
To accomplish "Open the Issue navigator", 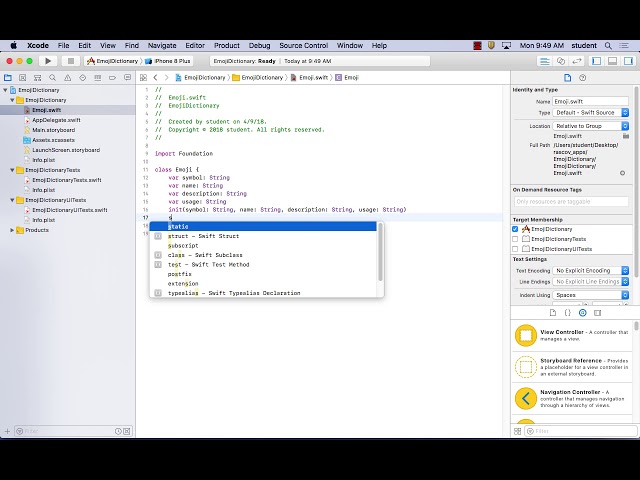I will 68,78.
